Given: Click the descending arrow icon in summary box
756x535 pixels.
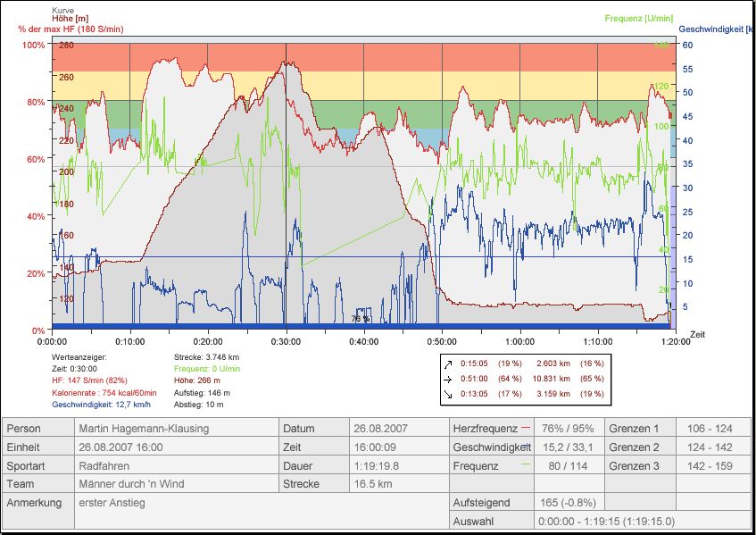Looking at the screenshot, I should click(x=447, y=392).
